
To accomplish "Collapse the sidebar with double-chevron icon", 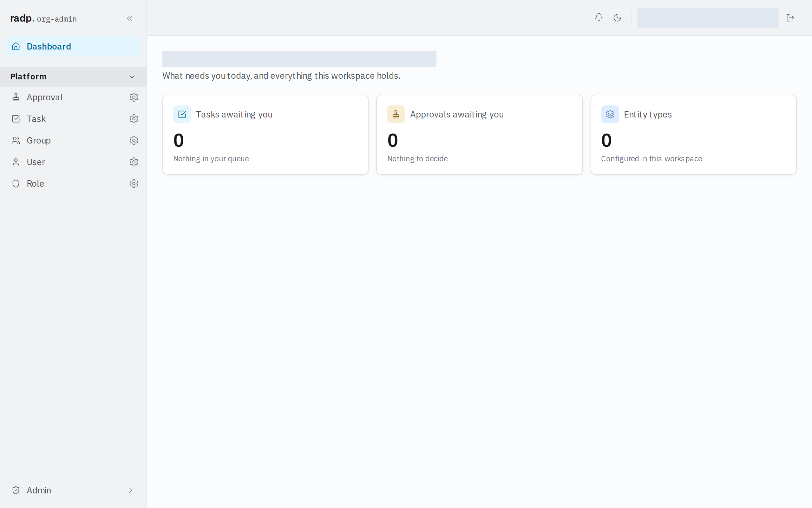I will (129, 18).
